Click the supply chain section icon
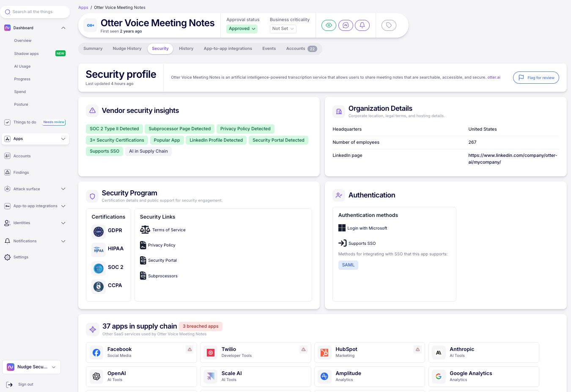 click(93, 329)
